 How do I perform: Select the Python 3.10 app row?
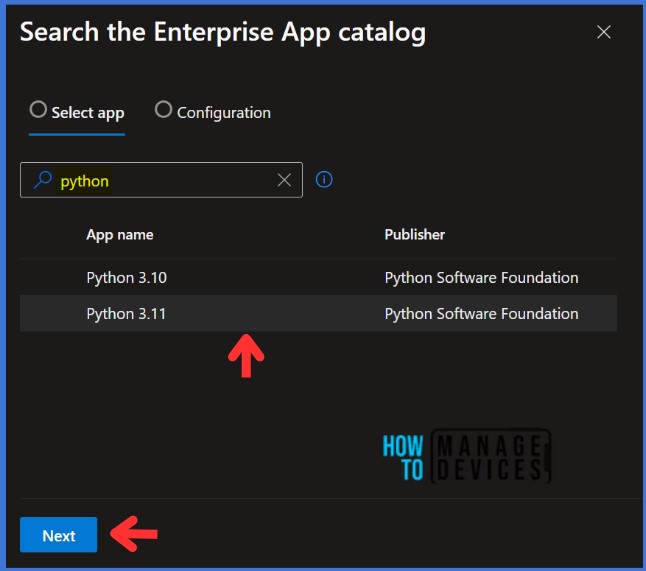pos(318,278)
